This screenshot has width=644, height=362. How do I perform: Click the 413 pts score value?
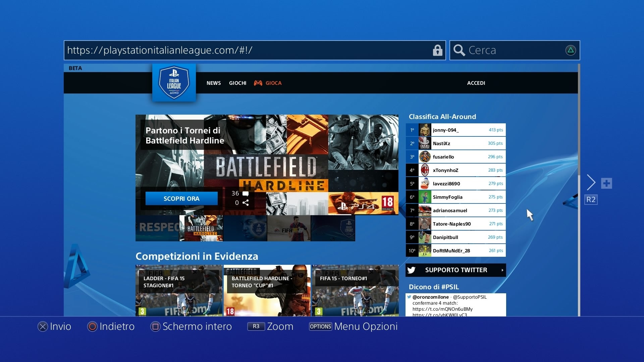click(496, 130)
